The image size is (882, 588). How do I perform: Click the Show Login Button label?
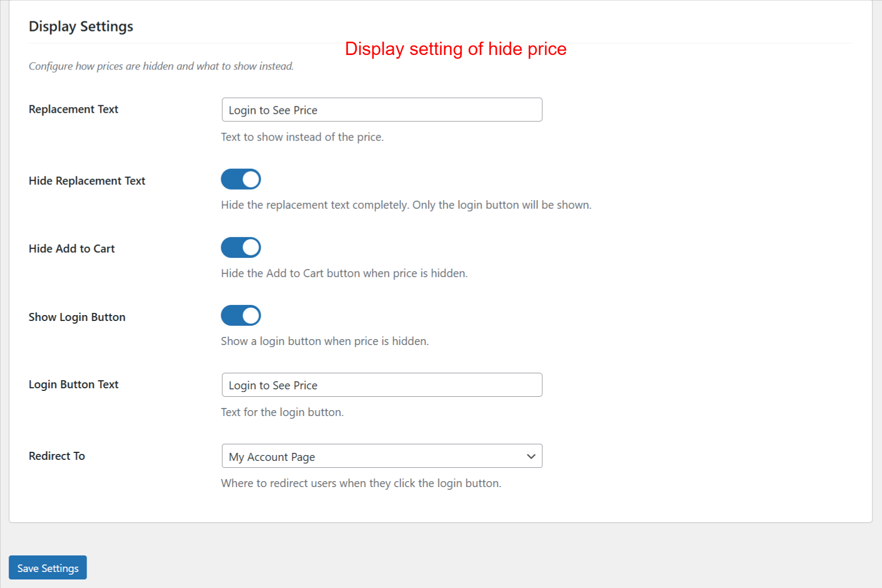[76, 317]
